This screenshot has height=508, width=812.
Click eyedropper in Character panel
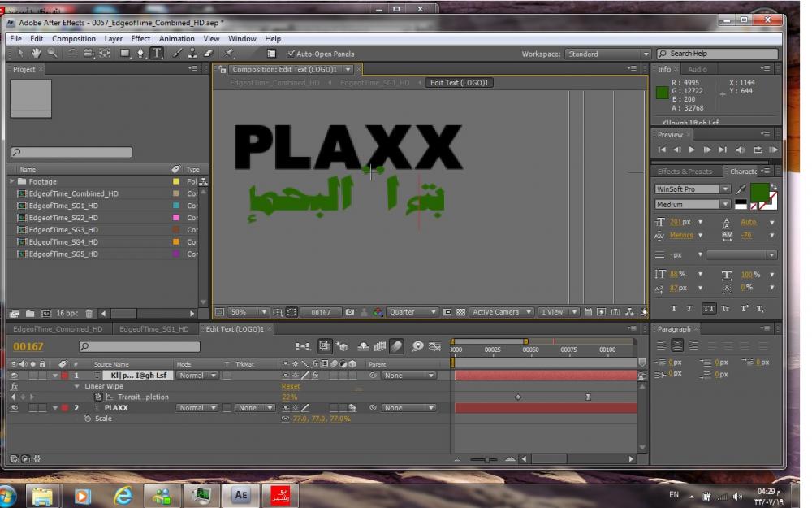coord(741,189)
